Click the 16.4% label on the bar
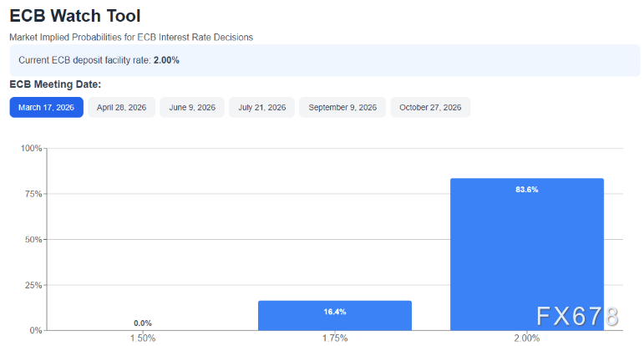 335,312
